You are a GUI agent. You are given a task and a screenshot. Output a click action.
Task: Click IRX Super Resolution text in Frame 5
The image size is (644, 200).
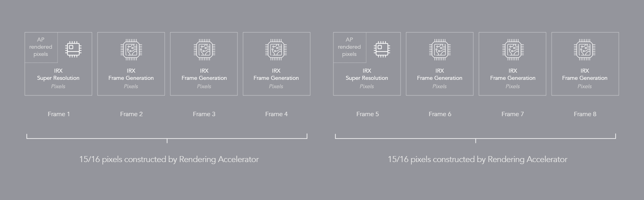367,74
